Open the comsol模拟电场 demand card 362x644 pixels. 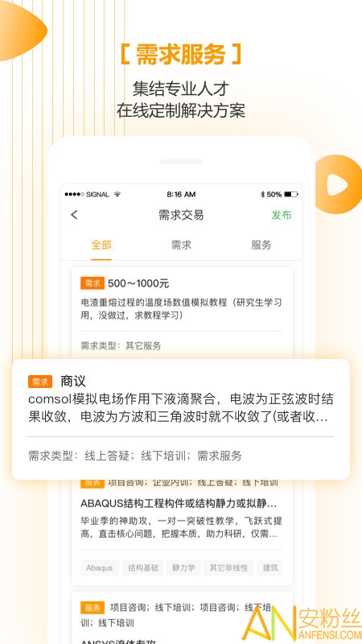coord(180,419)
